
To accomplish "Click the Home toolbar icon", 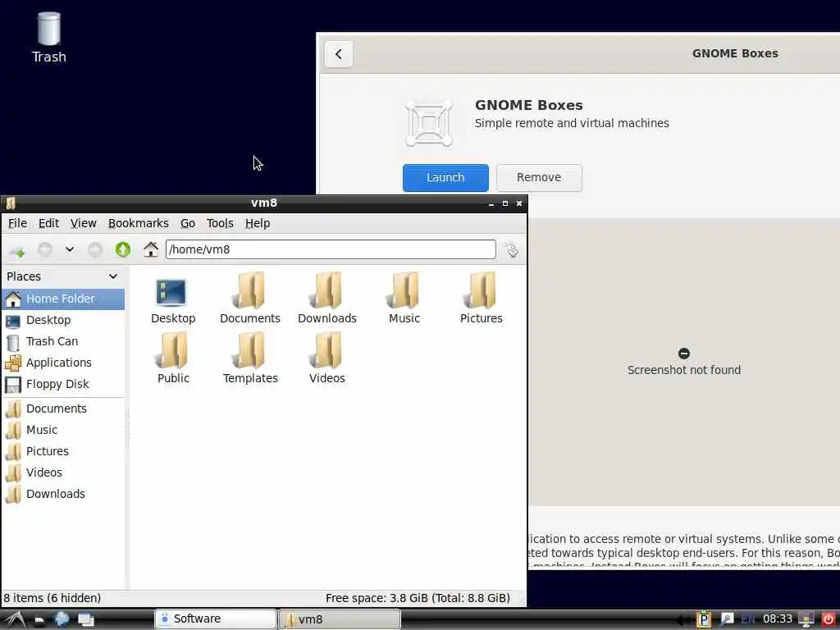I will click(151, 249).
